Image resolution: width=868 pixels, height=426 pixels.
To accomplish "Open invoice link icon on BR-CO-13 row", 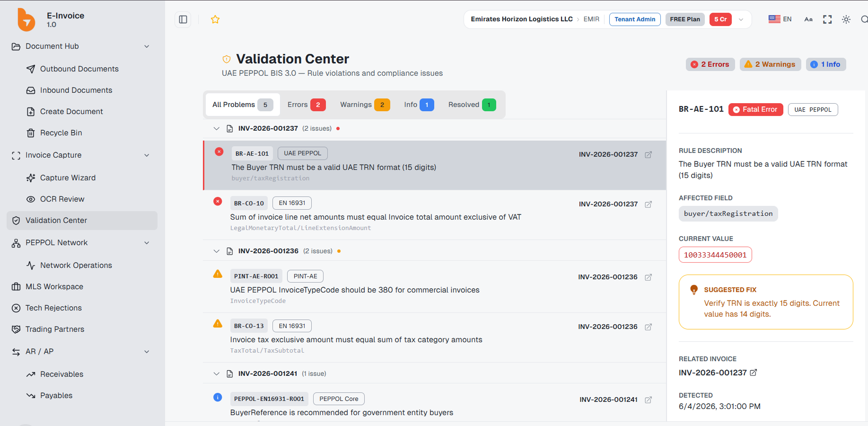I will point(649,327).
